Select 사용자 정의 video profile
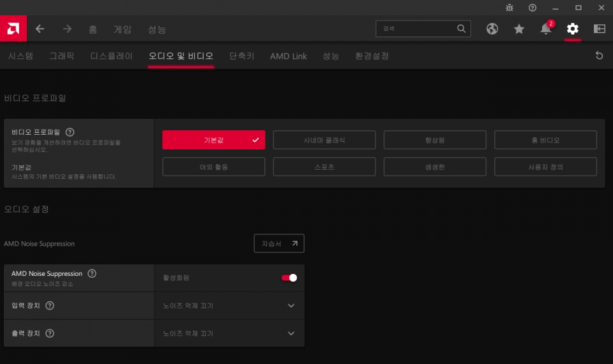 click(545, 167)
